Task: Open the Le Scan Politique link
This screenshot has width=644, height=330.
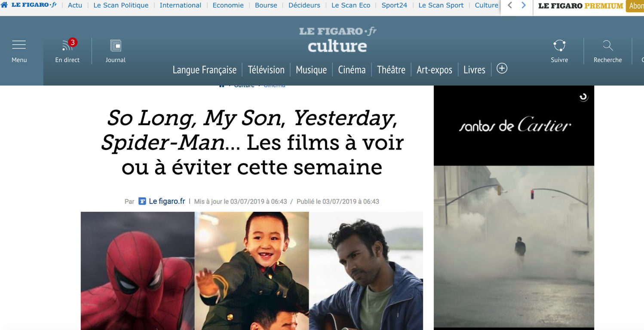Action: click(x=121, y=5)
